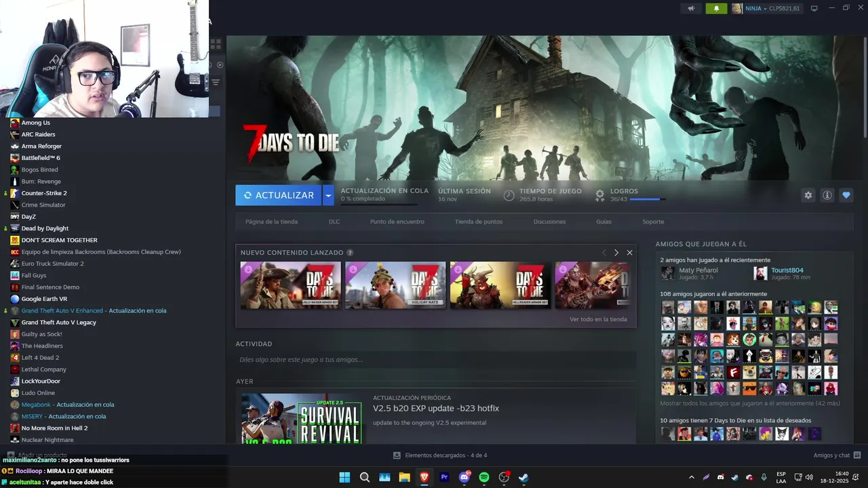Click the playtime clock icon
The image size is (868, 488).
coord(509,195)
